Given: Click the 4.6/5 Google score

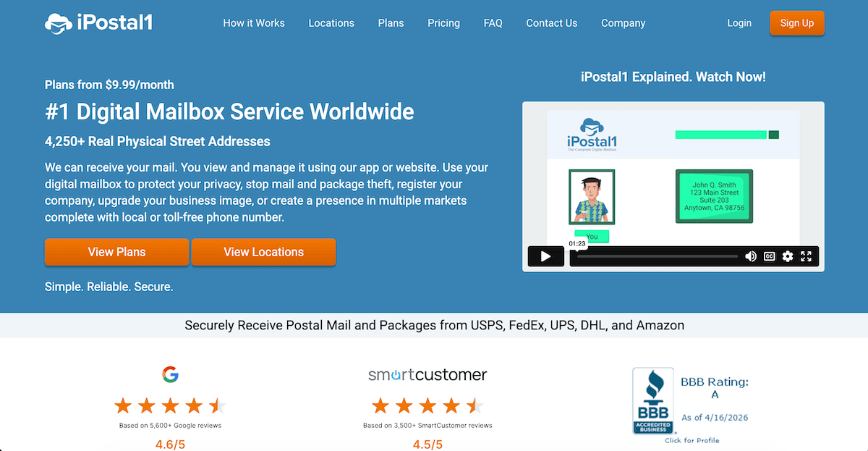Looking at the screenshot, I should [x=170, y=444].
